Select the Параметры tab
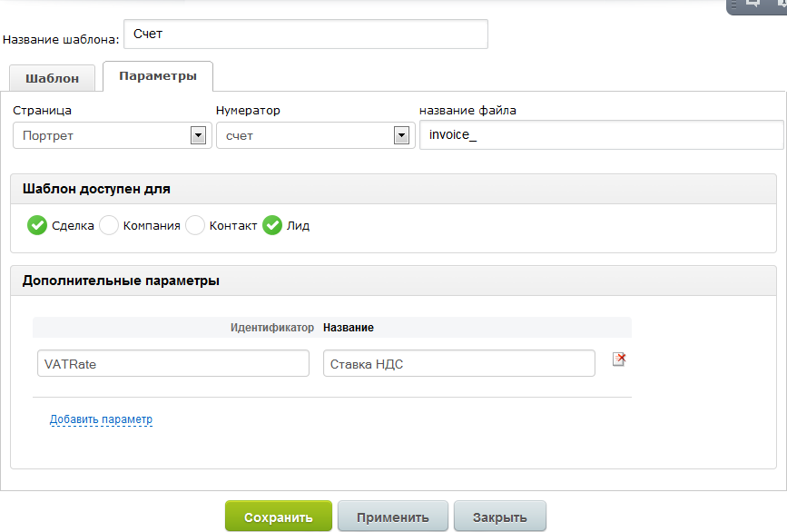The width and height of the screenshot is (787, 532). click(158, 76)
